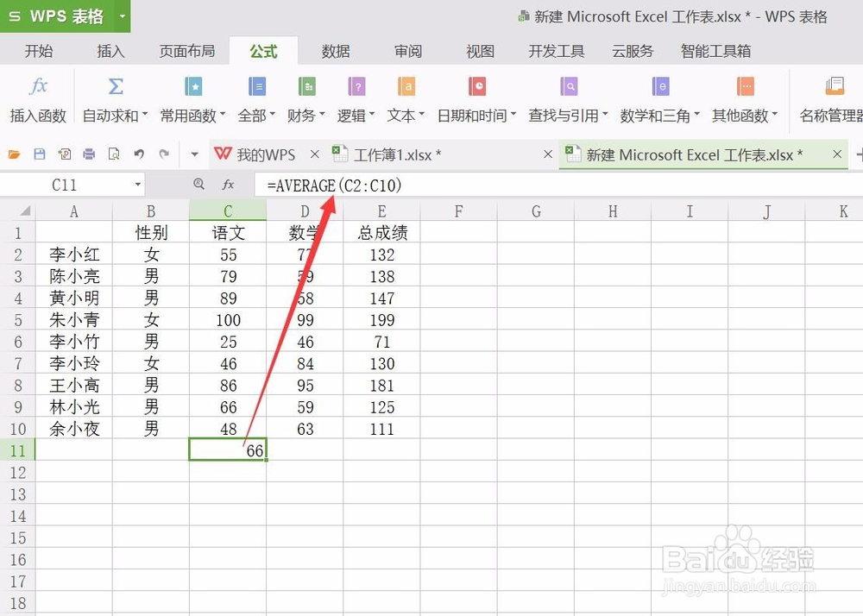Open the Name Box dropdown arrow
This screenshot has height=616, width=863.
click(x=138, y=184)
